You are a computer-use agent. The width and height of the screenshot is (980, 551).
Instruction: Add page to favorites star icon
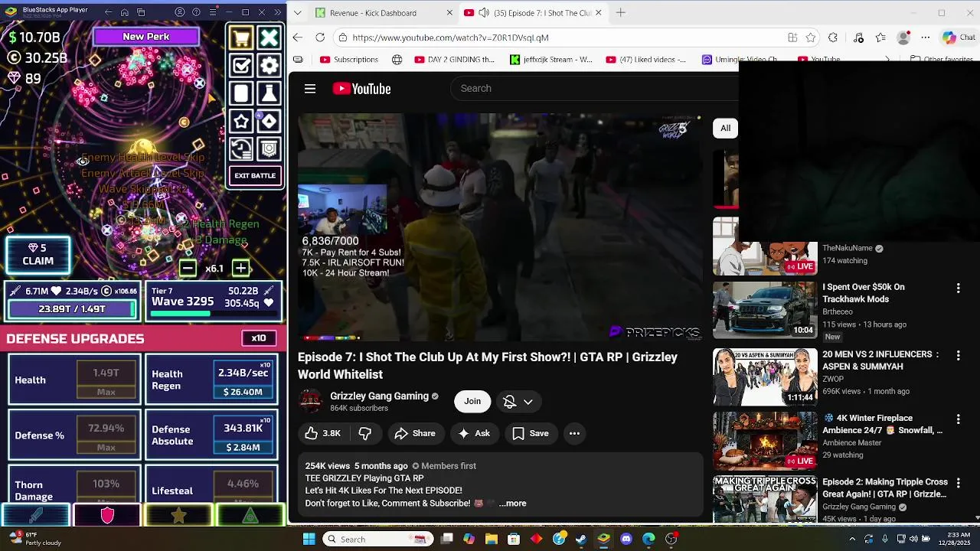(811, 37)
